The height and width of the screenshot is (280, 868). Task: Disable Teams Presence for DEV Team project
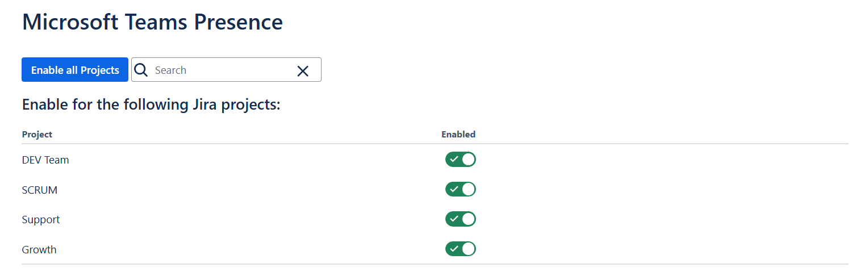tap(461, 160)
